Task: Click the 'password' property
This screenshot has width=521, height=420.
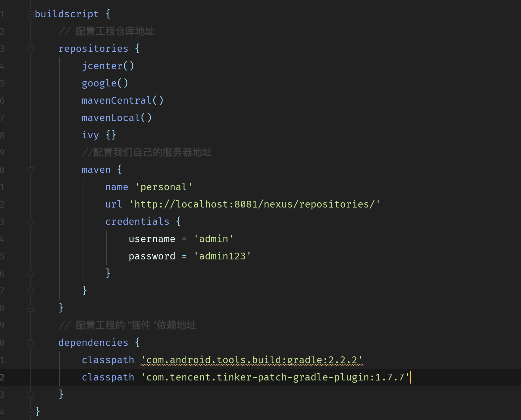Action: (152, 256)
